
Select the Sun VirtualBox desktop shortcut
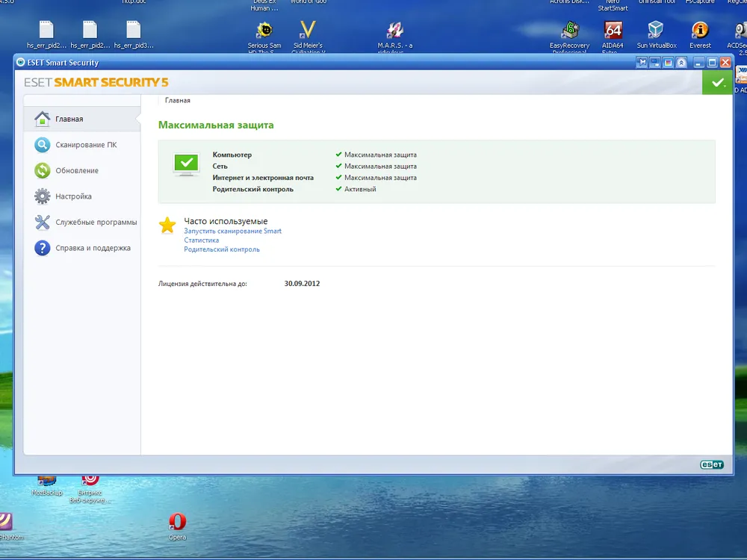656,31
